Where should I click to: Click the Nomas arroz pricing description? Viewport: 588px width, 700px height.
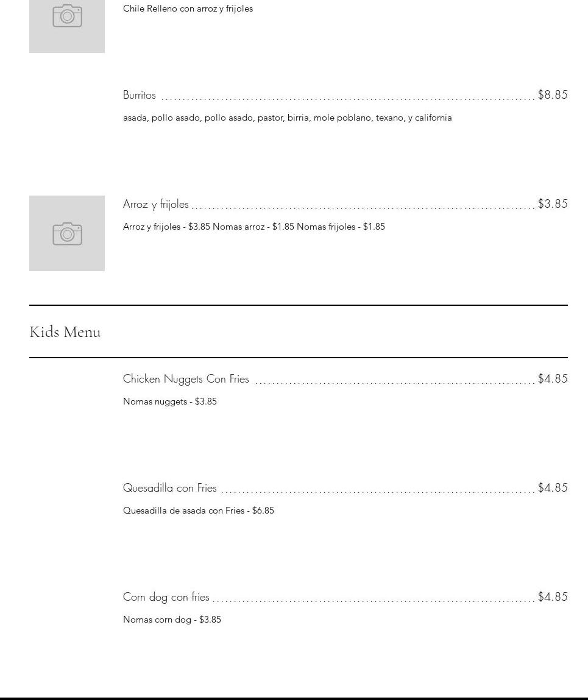coord(253,227)
